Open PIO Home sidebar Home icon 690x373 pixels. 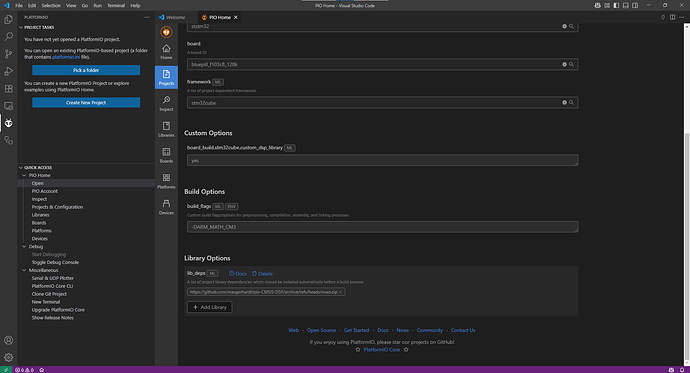pyautogui.click(x=166, y=51)
